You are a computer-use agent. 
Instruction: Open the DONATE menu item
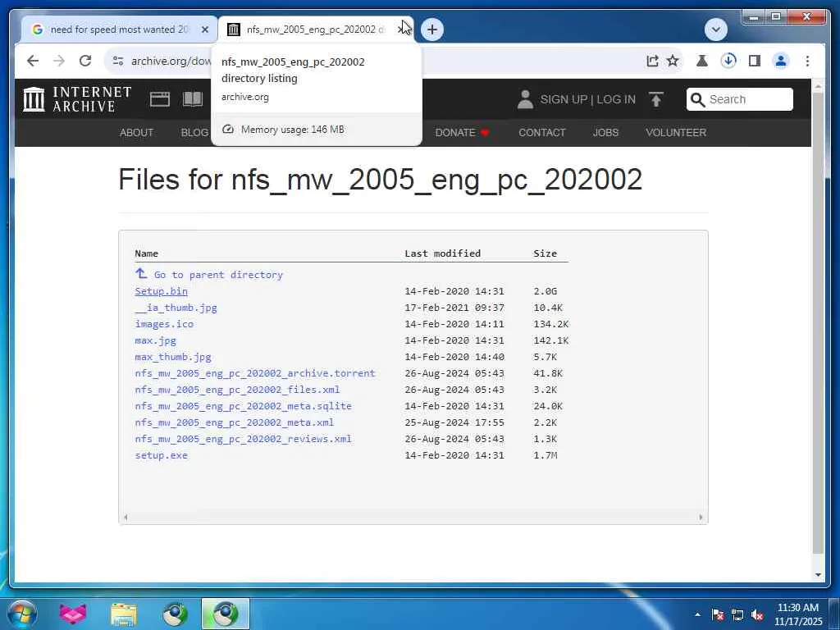462,132
